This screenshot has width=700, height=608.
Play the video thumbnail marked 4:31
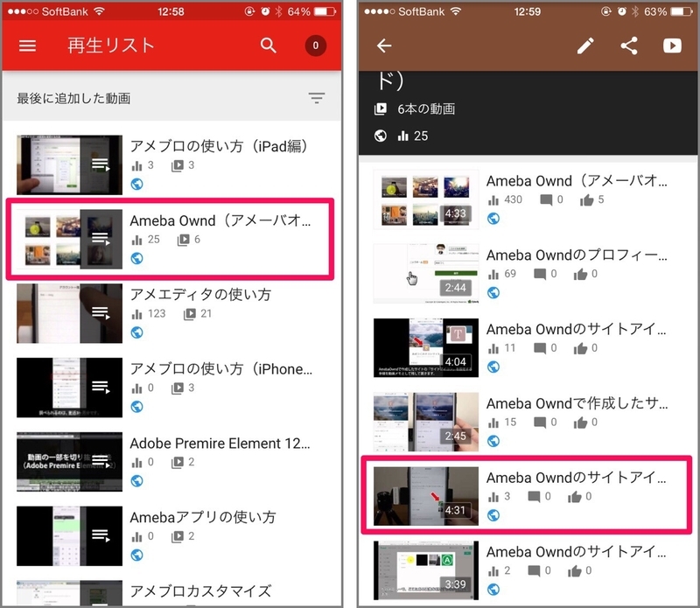tap(426, 495)
